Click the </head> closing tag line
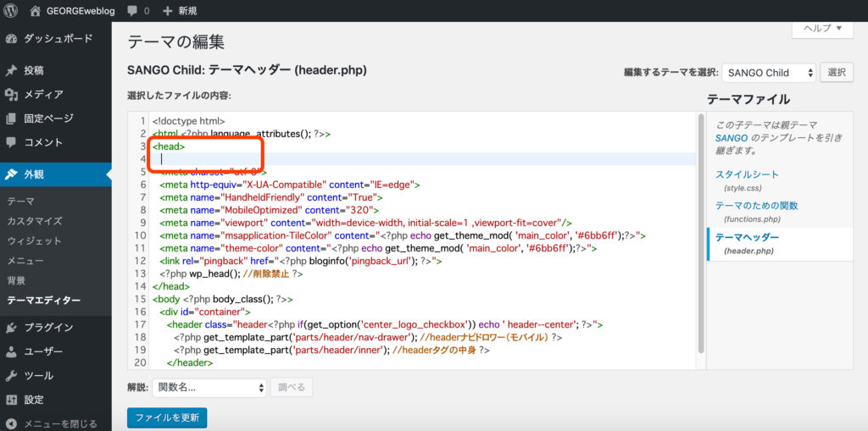868x431 pixels. click(x=171, y=286)
